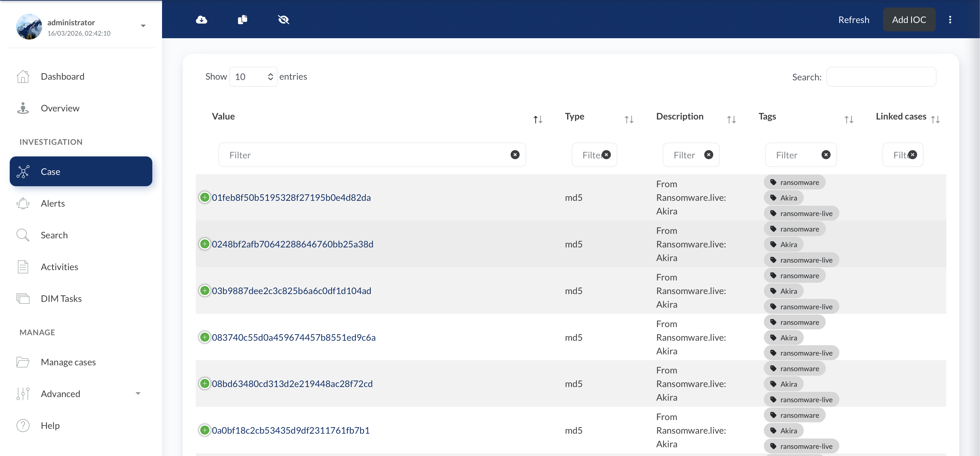Sort table by Value column arrows

tap(538, 120)
